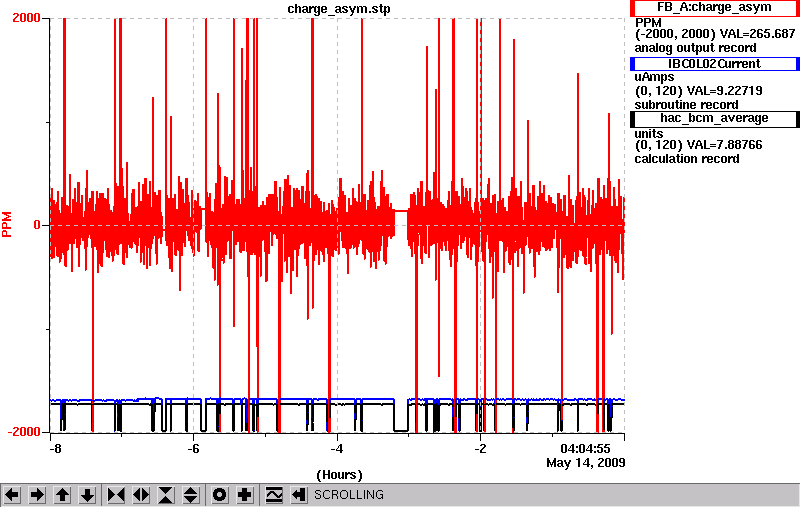This screenshot has width=800, height=507.
Task: Click the waveform plot-style icon
Action: 274,495
